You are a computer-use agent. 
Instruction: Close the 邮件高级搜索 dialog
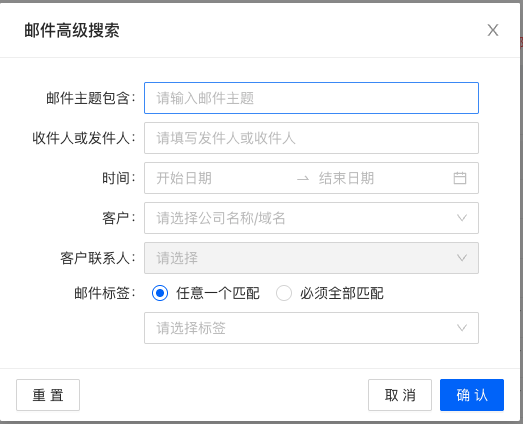(x=493, y=30)
